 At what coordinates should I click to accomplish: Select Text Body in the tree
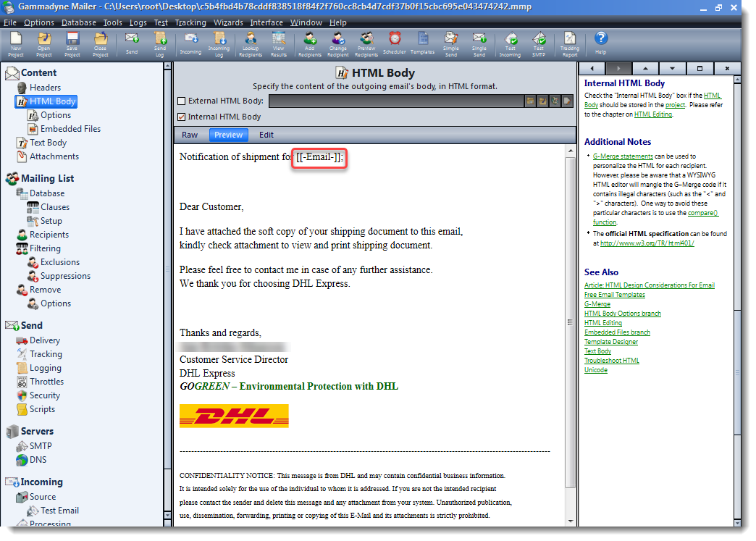coord(49,143)
